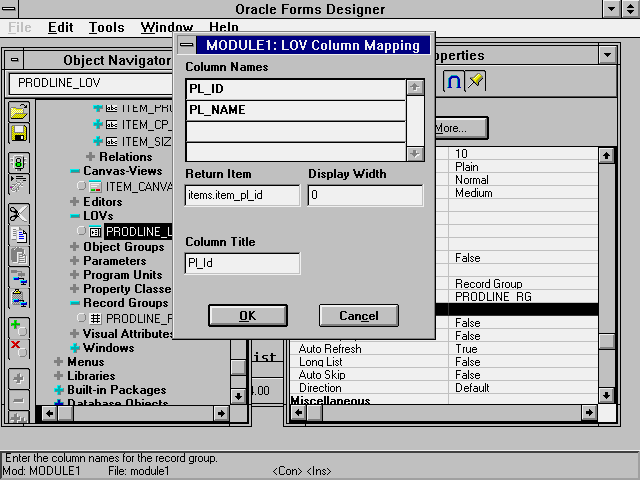This screenshot has width=640, height=480.
Task: Click the intersection icon in Properties toolbar
Action: pos(453,83)
